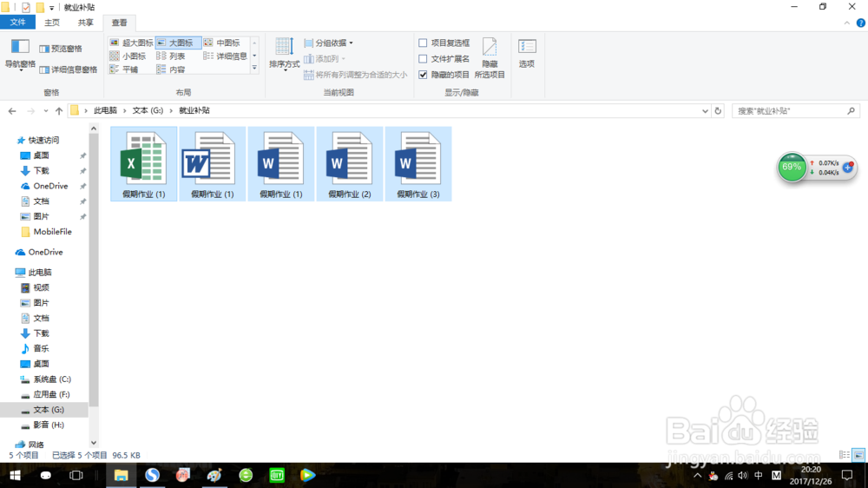Open 网络 in the navigation pane
The image size is (868, 488).
36,445
